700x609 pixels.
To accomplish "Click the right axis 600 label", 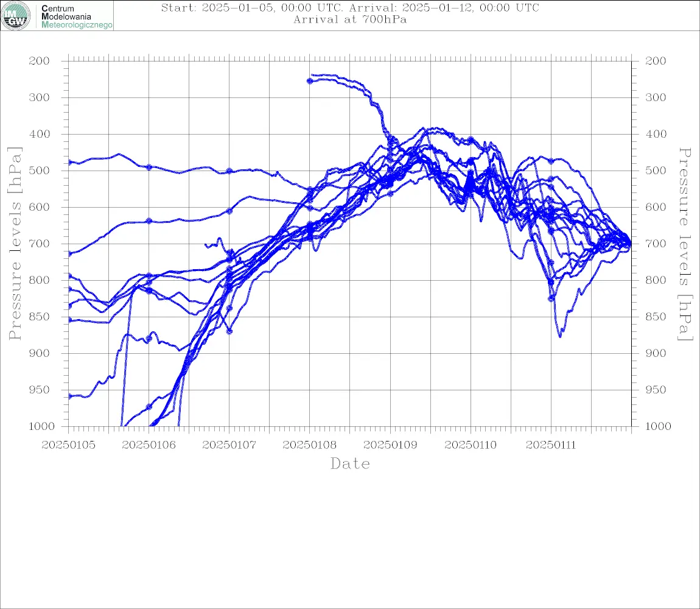I will tap(656, 207).
